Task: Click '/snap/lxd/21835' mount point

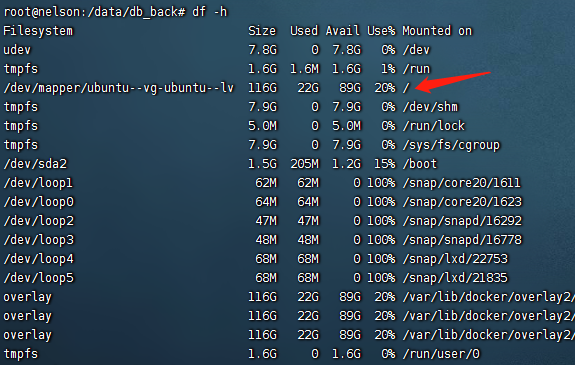Action: (x=455, y=278)
